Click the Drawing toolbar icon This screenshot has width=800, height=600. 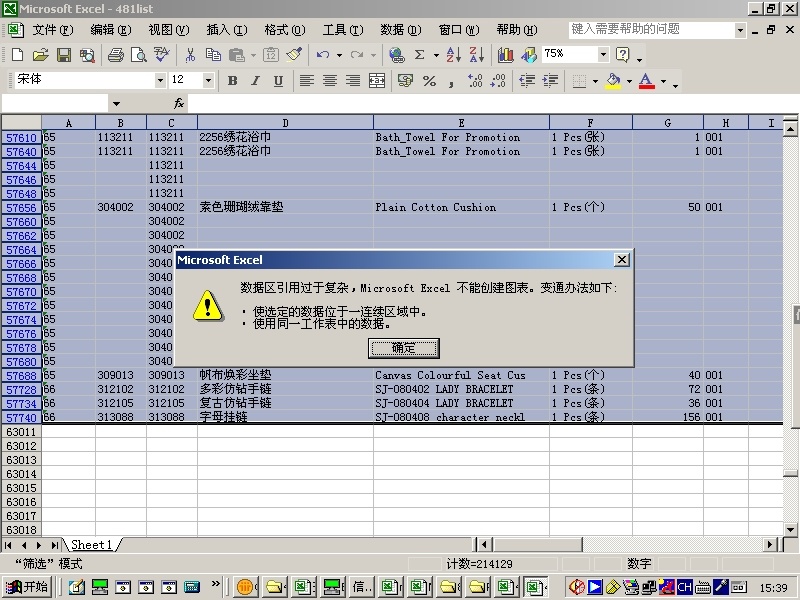(529, 55)
